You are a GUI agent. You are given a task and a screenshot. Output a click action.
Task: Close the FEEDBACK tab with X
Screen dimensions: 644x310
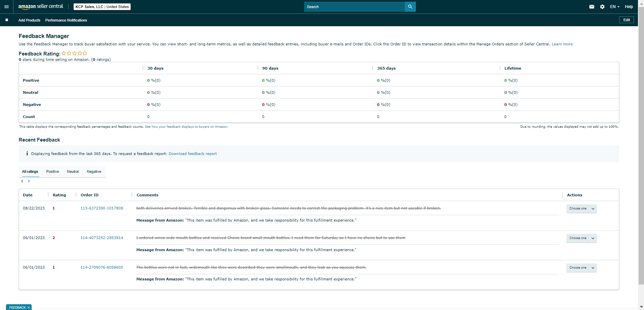(29, 308)
